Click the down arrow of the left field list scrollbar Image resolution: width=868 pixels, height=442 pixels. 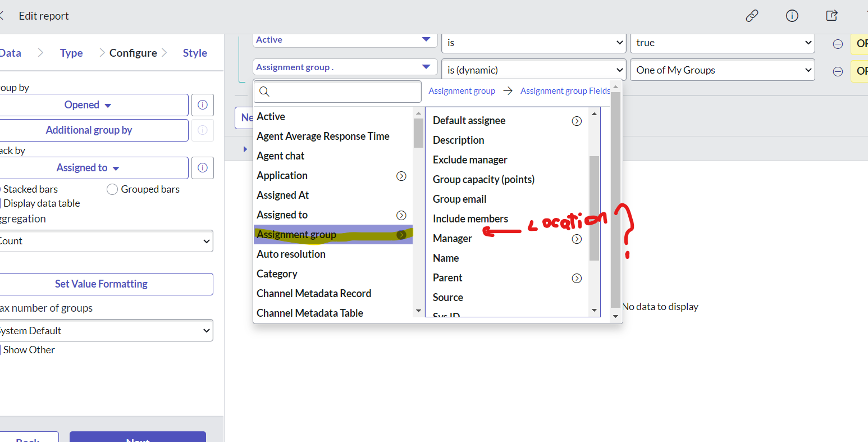coord(418,311)
